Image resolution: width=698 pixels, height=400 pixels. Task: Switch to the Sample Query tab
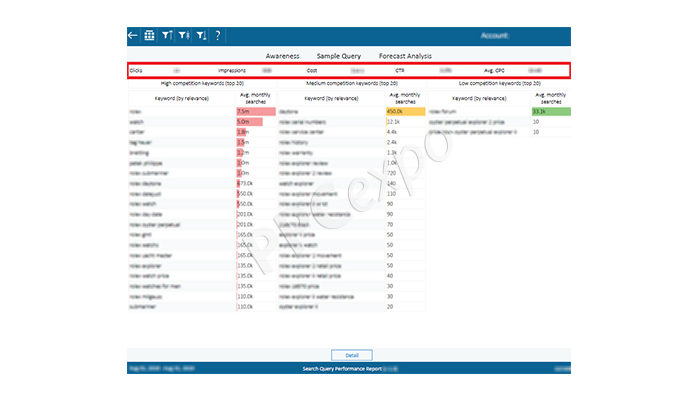339,56
